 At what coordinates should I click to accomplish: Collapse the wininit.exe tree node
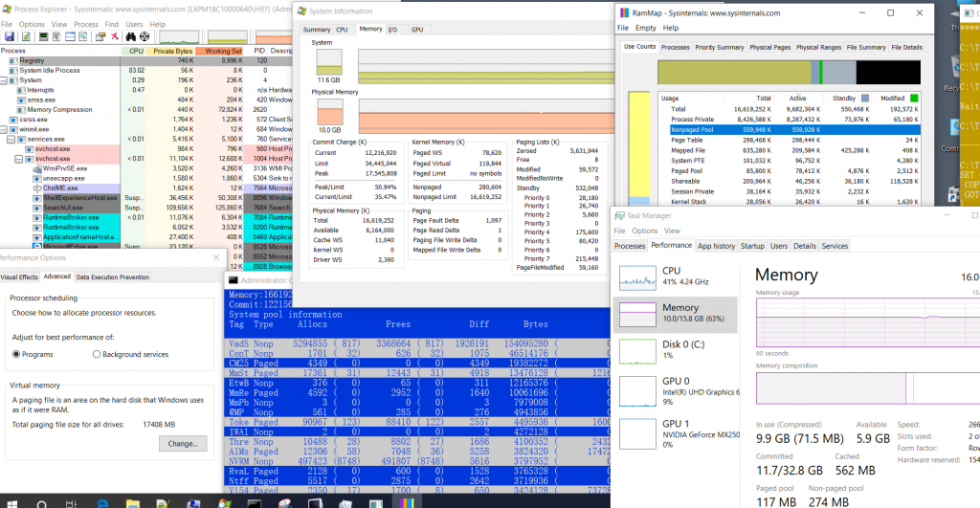[x=4, y=129]
